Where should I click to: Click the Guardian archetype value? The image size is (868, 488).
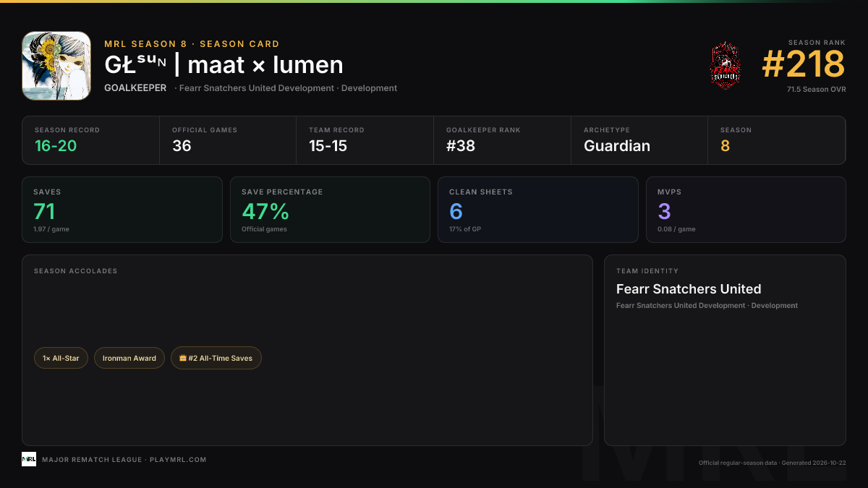pyautogui.click(x=617, y=146)
